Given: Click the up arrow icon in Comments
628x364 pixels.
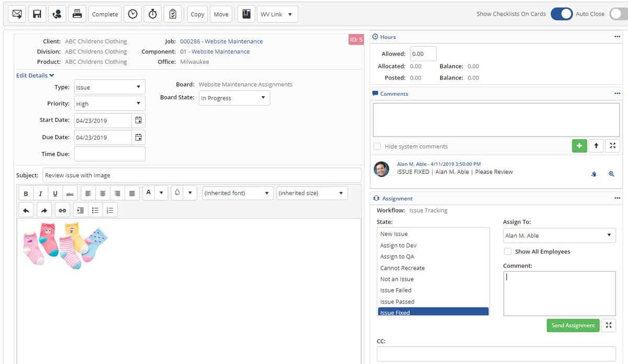Looking at the screenshot, I should coord(596,146).
